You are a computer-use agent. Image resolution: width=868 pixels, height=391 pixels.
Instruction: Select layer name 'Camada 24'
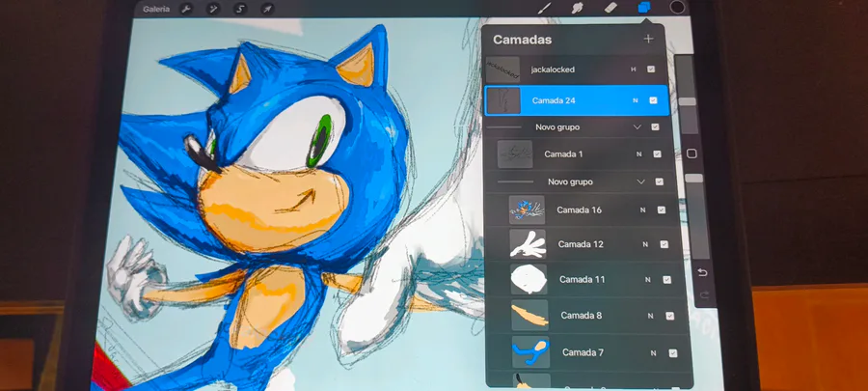coord(552,100)
